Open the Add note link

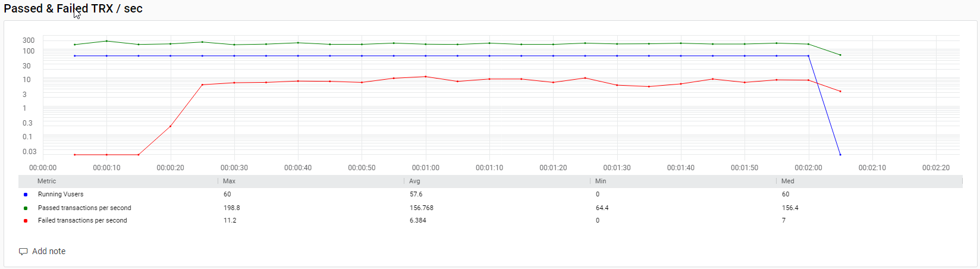49,252
